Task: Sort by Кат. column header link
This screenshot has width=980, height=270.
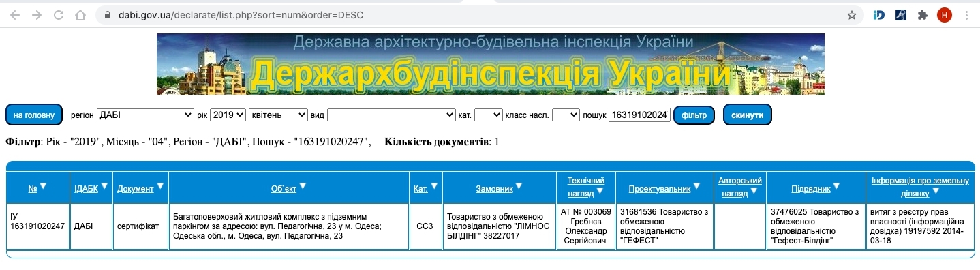Action: coord(420,188)
